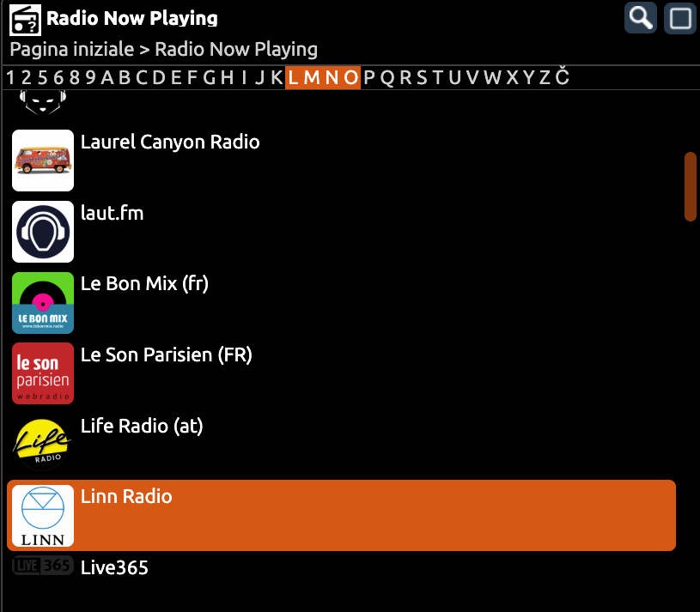
Task: Go back to the Pagina iniziale breadcrumb
Action: tap(72, 50)
